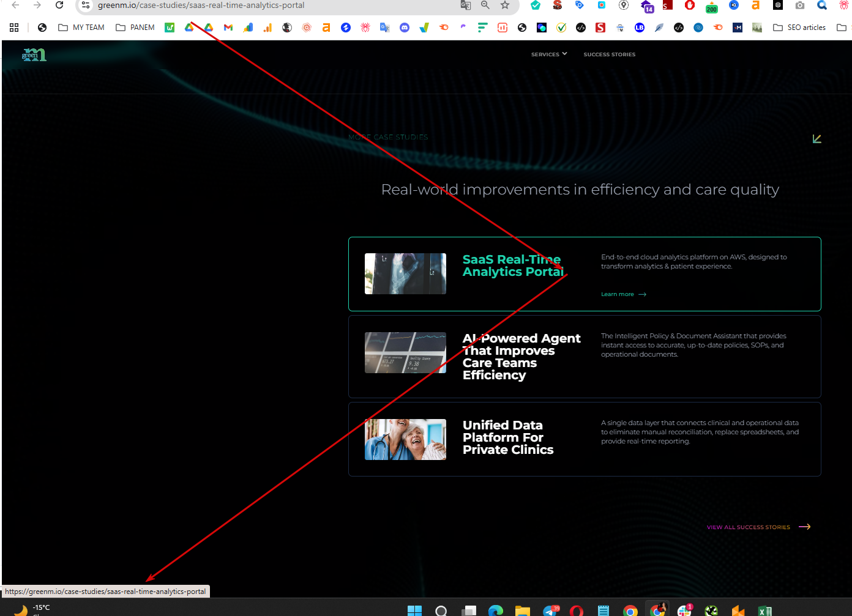Viewport: 852px width, 616px height.
Task: Click the camera screenshot extension icon
Action: (x=800, y=5)
